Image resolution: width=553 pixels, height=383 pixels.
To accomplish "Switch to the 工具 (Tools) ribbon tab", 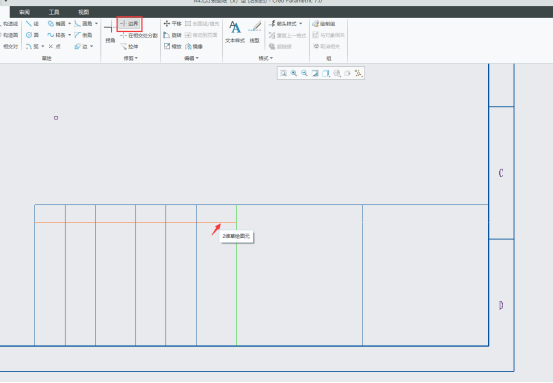I will coord(54,12).
